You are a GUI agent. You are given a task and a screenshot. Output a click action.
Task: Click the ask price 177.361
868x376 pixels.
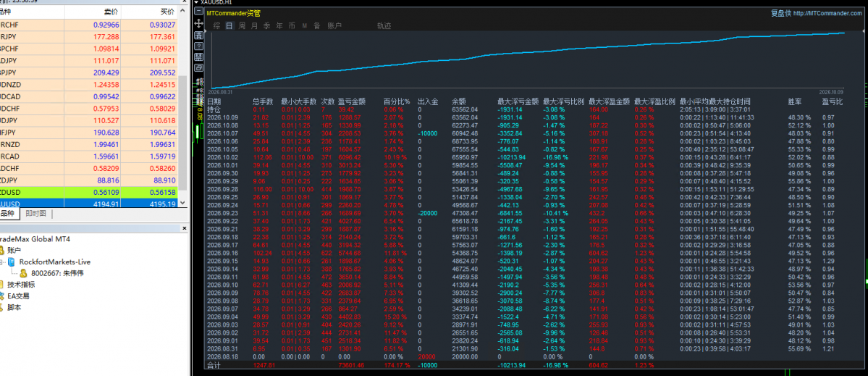[x=162, y=36]
